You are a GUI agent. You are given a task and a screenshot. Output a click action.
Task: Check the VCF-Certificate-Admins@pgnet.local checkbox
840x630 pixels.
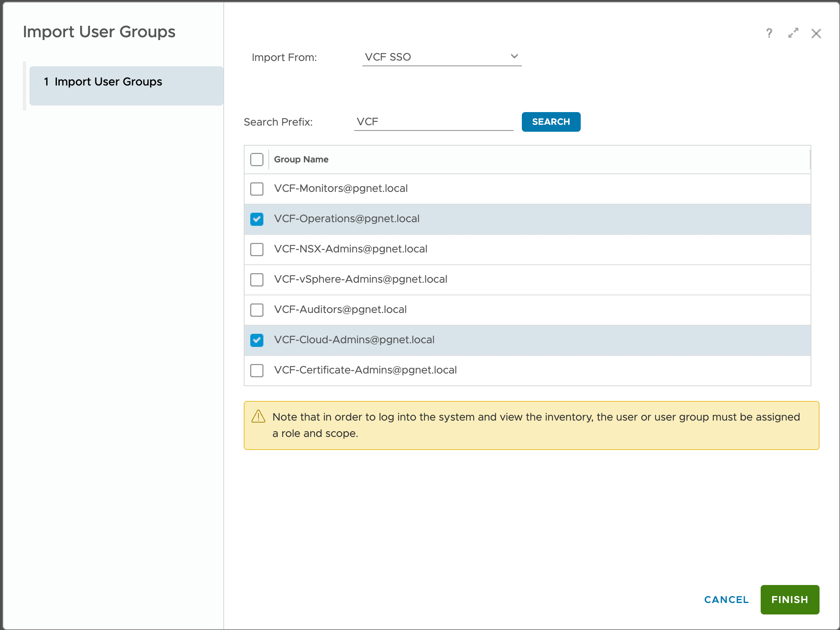point(257,371)
